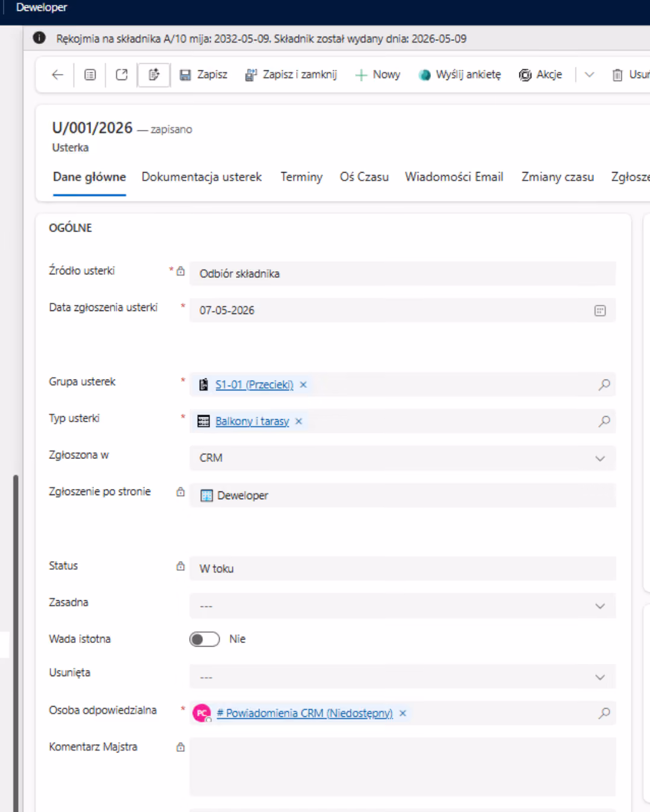Open the record set list icon
The width and height of the screenshot is (650, 812).
90,75
